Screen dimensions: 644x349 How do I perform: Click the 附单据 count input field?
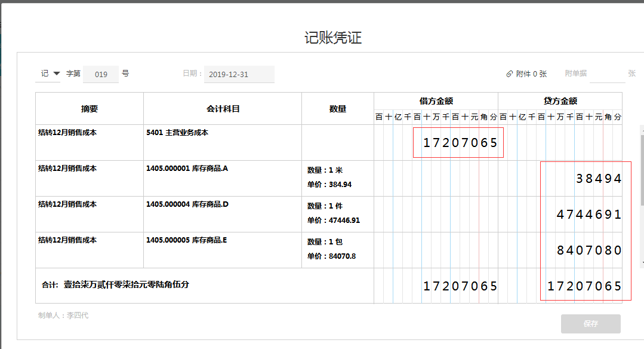[x=607, y=75]
